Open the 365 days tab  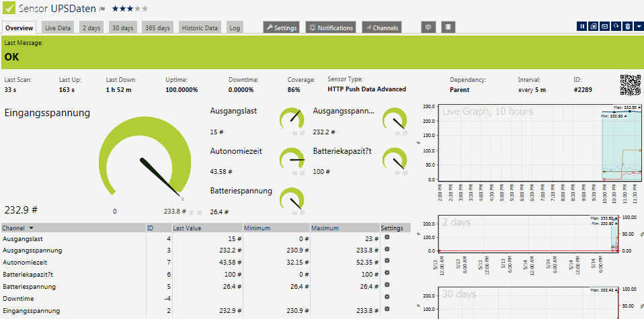click(x=158, y=28)
